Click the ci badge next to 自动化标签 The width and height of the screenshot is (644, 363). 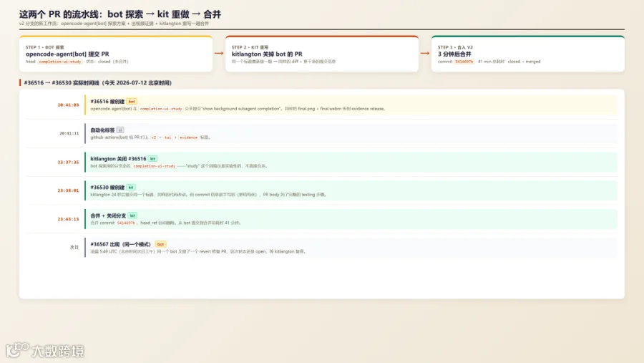coord(120,130)
